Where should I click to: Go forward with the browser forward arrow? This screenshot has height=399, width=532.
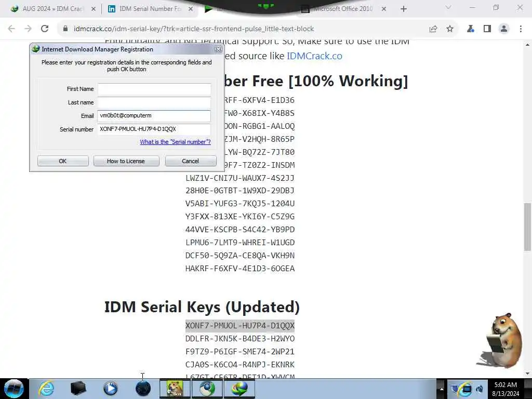point(28,29)
